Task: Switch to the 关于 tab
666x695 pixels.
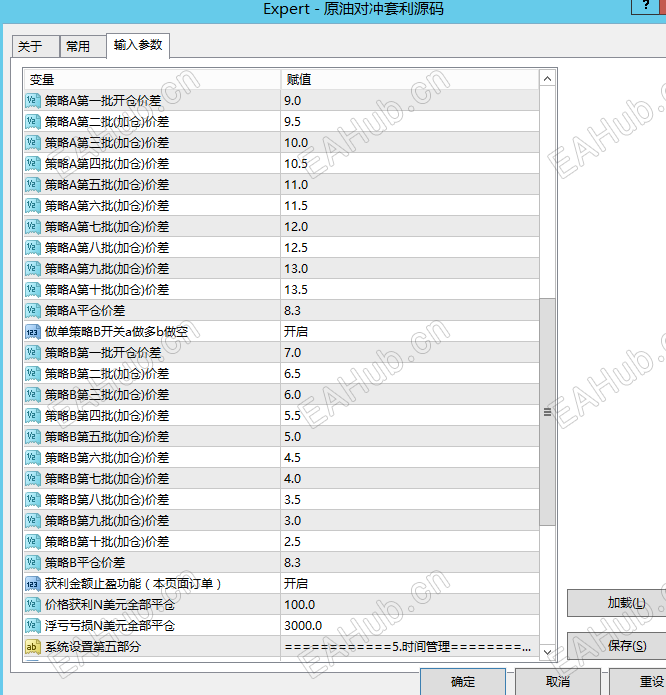Action: coord(35,46)
